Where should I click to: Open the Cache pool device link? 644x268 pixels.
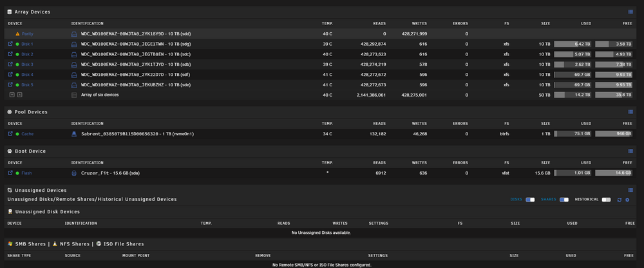point(28,134)
